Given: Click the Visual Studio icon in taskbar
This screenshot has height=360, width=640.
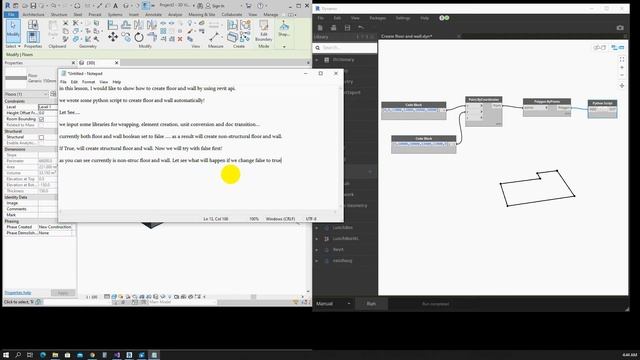Looking at the screenshot, I should point(117,355).
